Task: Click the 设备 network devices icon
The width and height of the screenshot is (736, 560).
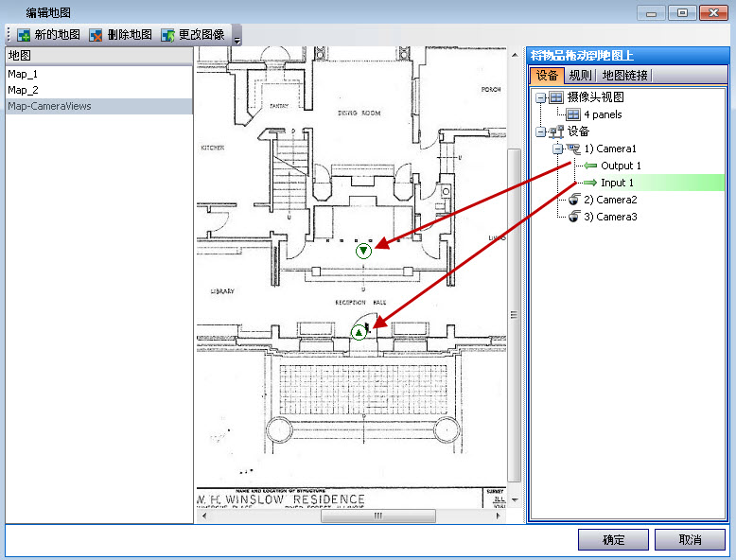Action: coord(556,131)
